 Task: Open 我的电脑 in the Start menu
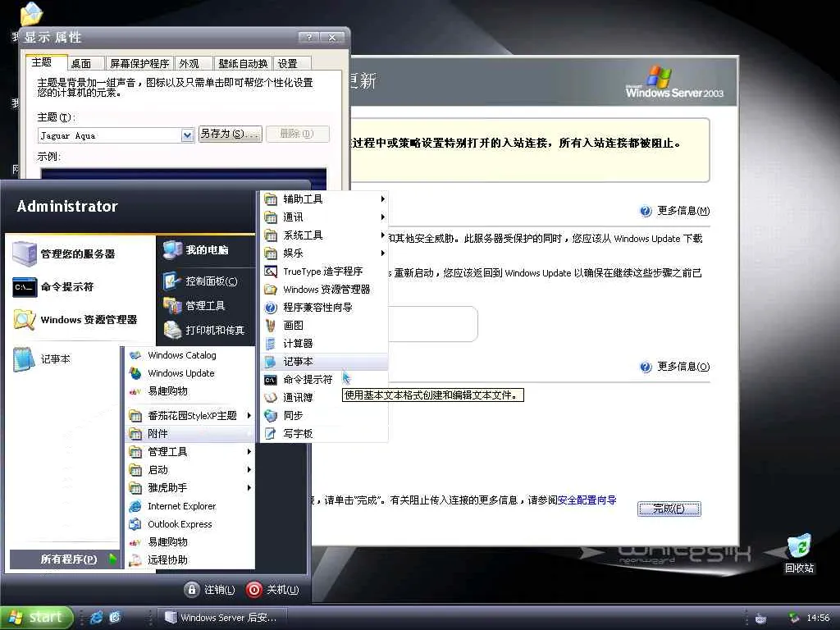coord(204,249)
